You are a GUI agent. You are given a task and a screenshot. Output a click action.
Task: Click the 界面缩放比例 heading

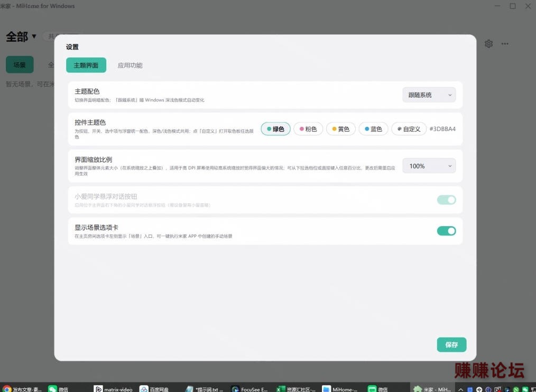(x=94, y=160)
